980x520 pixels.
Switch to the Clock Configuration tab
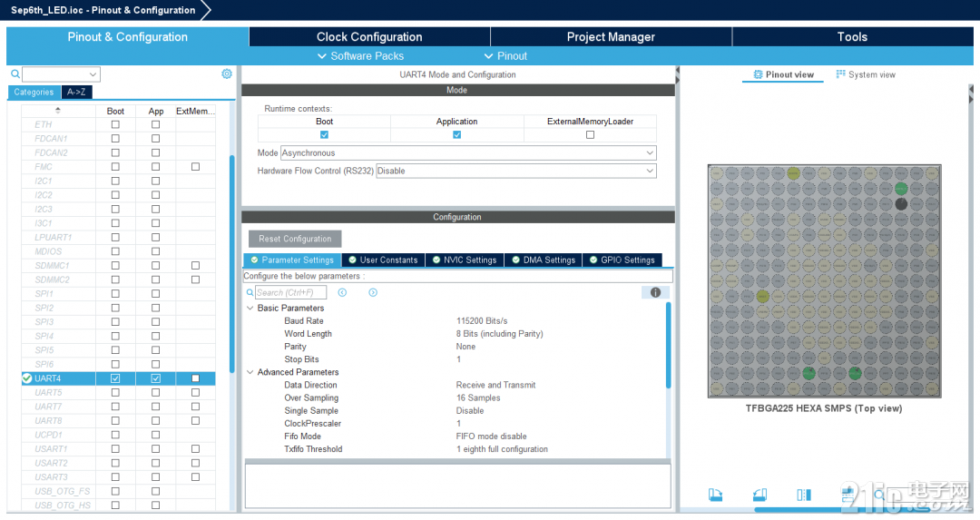point(369,37)
